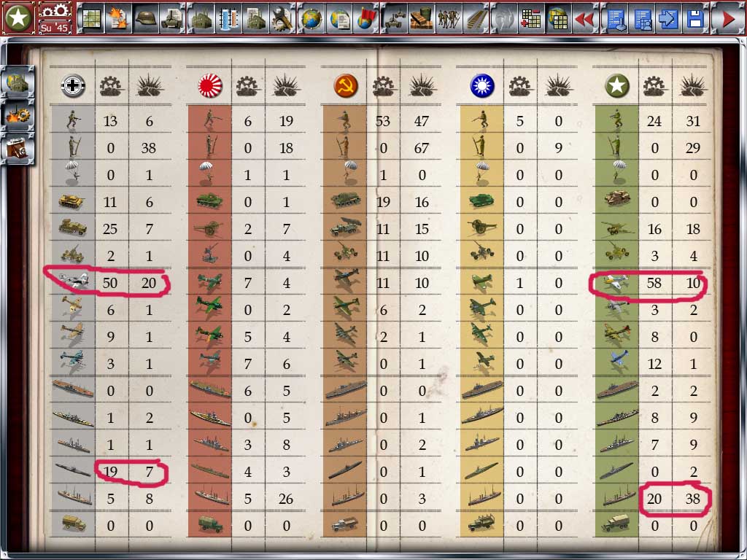This screenshot has width=747, height=560.
Task: Click the wrench and gear repair icon
Action: 282,19
